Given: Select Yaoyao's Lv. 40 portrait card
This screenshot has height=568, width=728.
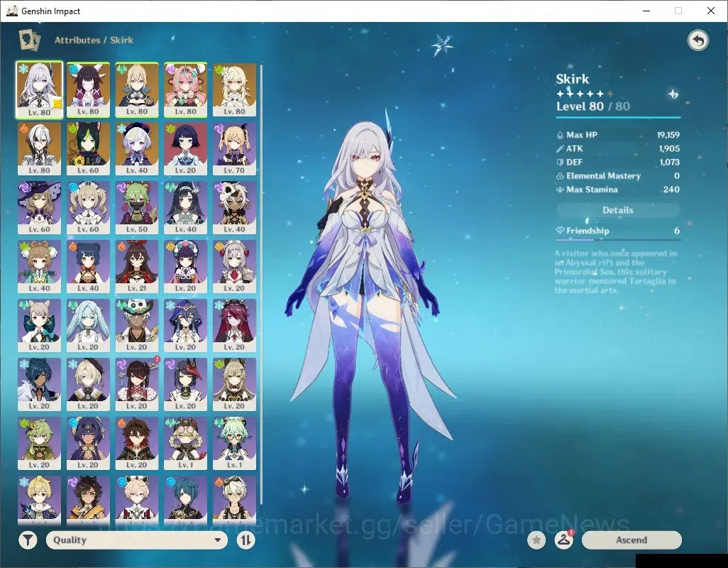Looking at the screenshot, I should 40,266.
